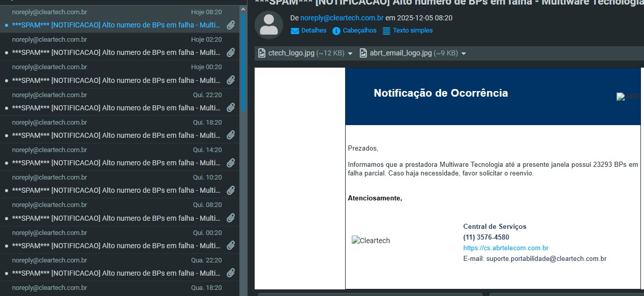The height and width of the screenshot is (296, 644).
Task: Select the email from Qui. 18:20
Action: coord(117,135)
